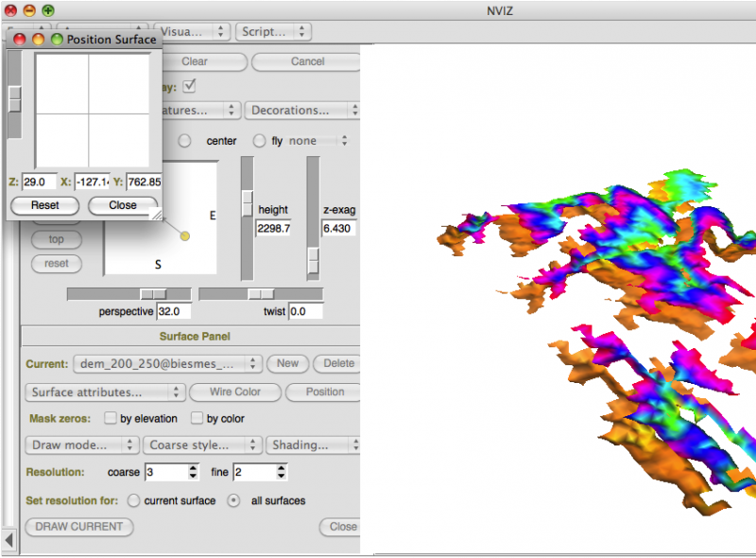This screenshot has height=558, width=756.
Task: Tick the mask zeros by color checkbox
Action: click(198, 418)
